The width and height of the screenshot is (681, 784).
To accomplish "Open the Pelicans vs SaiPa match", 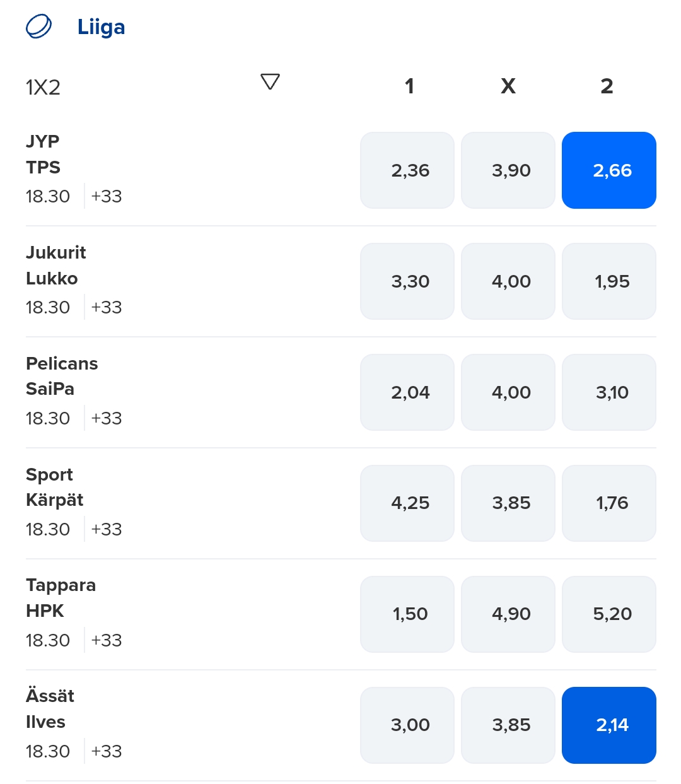I will click(x=62, y=376).
